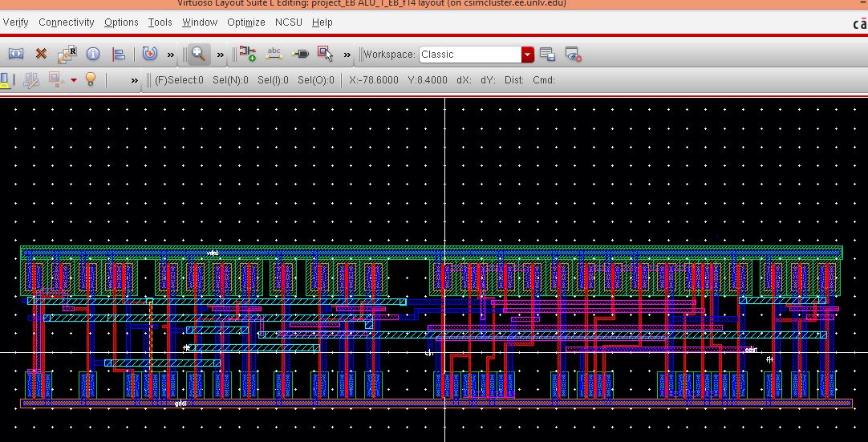Expand the red arrow selection dropdown
Viewport: 868px width, 442px height.
tap(74, 80)
